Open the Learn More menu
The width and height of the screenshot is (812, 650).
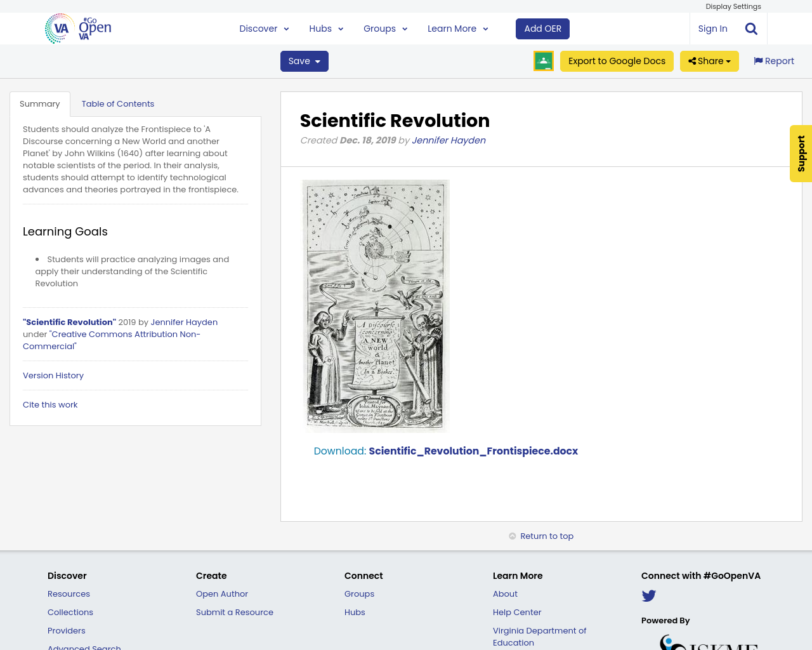point(457,29)
